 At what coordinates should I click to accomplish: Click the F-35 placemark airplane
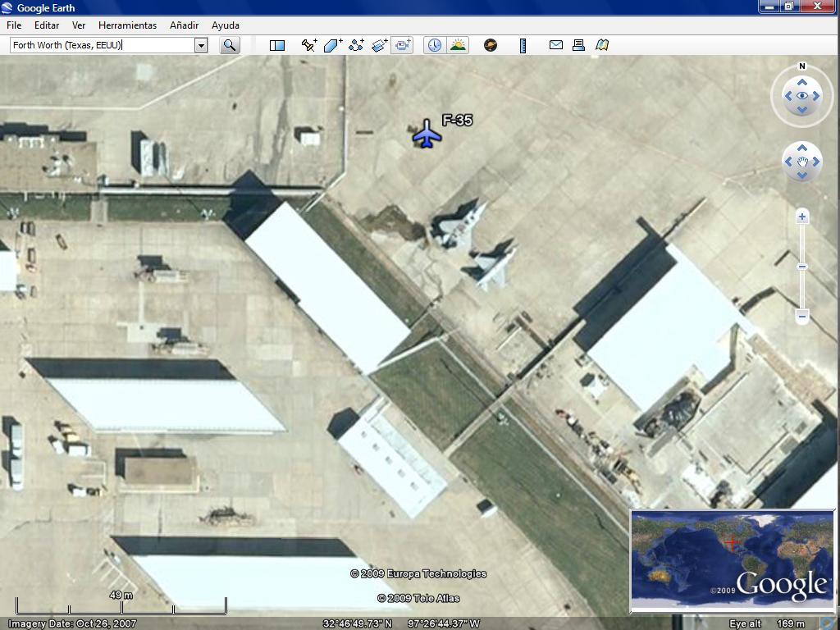click(x=427, y=134)
